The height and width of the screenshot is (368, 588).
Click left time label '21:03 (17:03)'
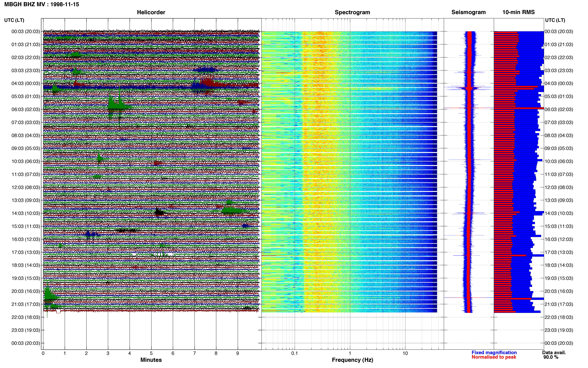point(26,304)
